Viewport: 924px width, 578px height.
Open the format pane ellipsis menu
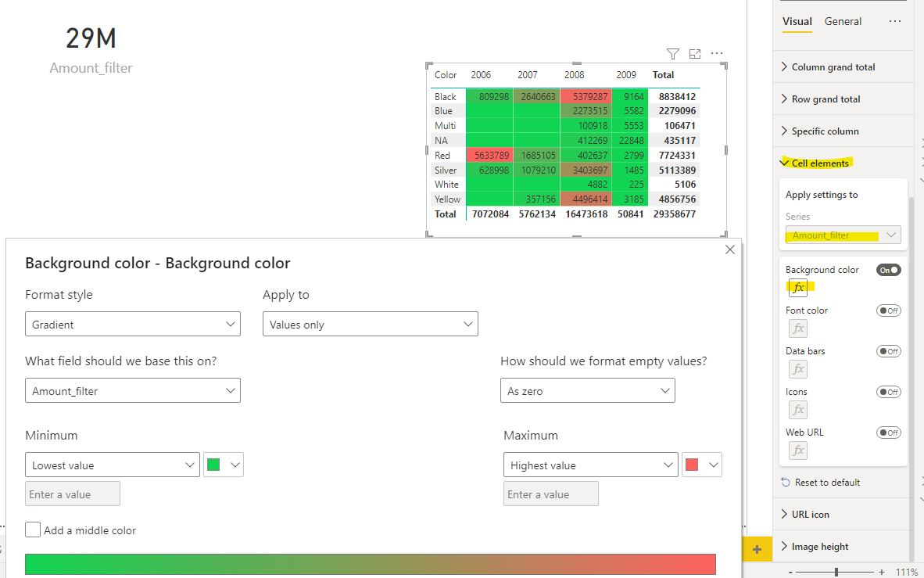pos(894,21)
